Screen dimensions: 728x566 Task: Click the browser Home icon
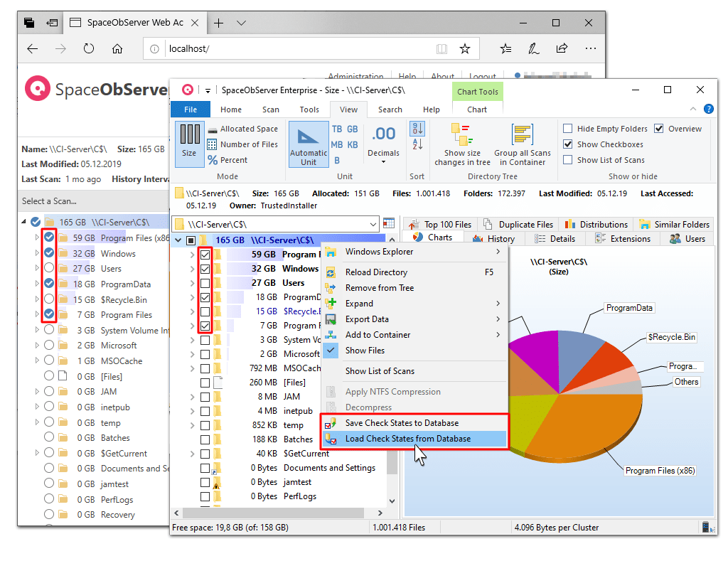click(117, 49)
